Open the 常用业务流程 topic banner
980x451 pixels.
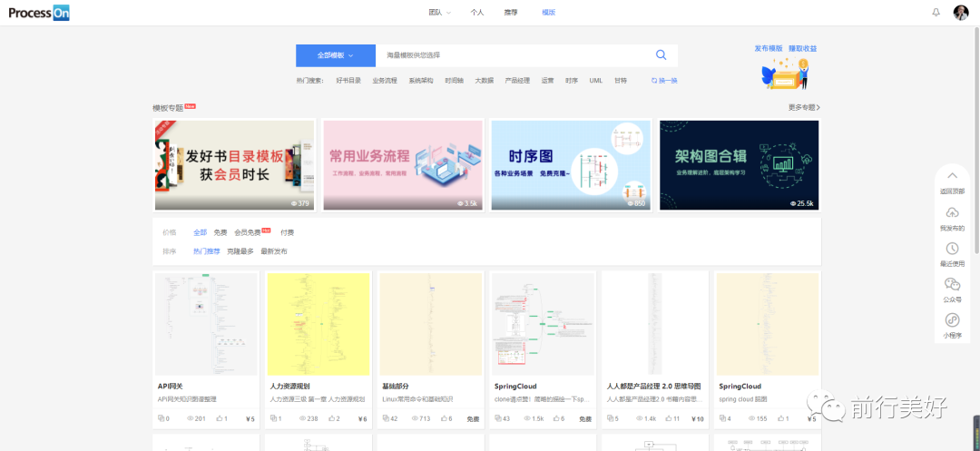[403, 165]
